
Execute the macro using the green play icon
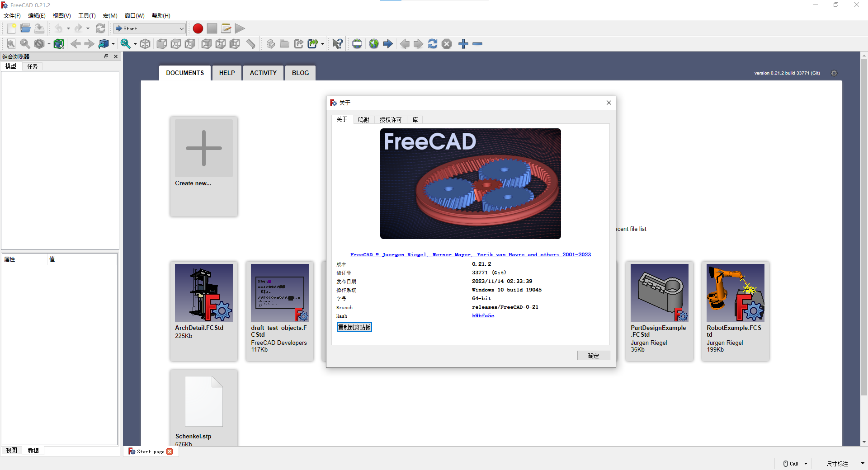point(240,28)
